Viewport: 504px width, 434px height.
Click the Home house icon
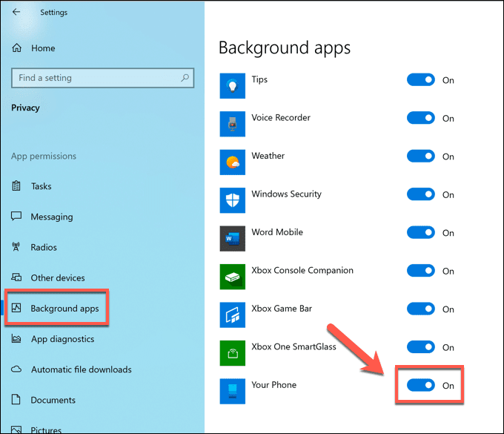[17, 48]
